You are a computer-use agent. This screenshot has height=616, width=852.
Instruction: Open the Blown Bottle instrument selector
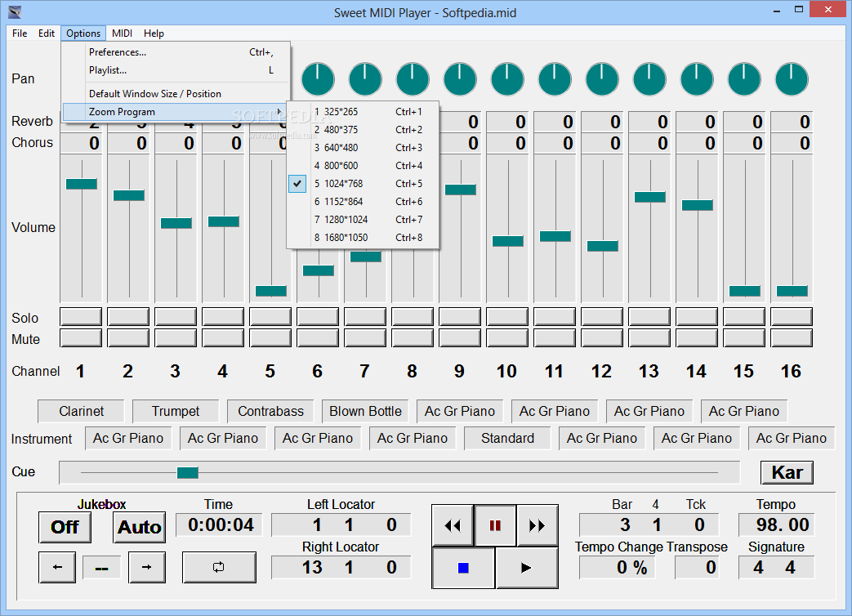365,411
